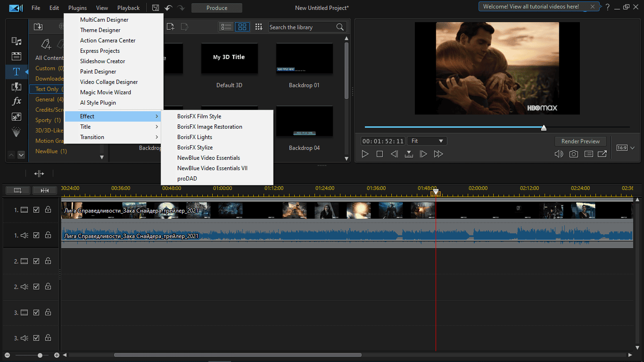Uncheck video track 3 enable checkbox
The width and height of the screenshot is (644, 362).
pos(37,313)
